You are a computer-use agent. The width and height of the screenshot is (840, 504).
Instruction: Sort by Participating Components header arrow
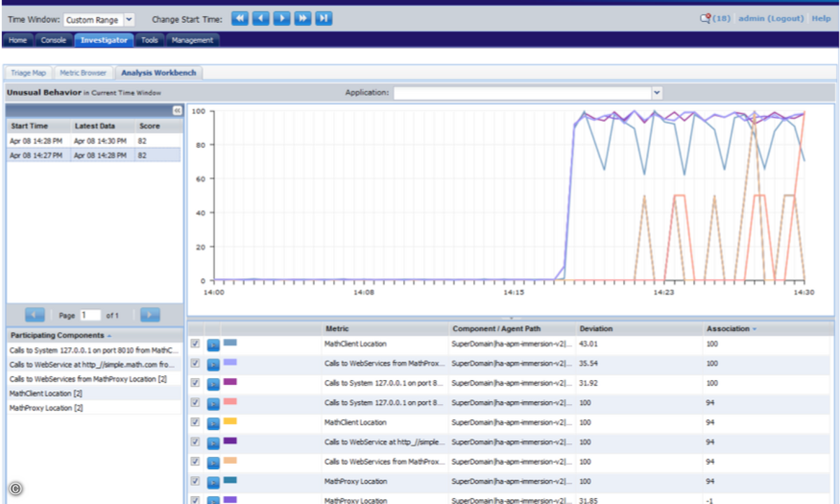coord(108,336)
